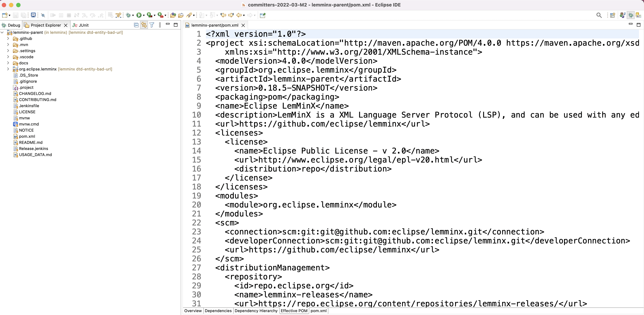Click the External Tools run icon with toolbox
Screen dimensions: 644x315
(161, 15)
